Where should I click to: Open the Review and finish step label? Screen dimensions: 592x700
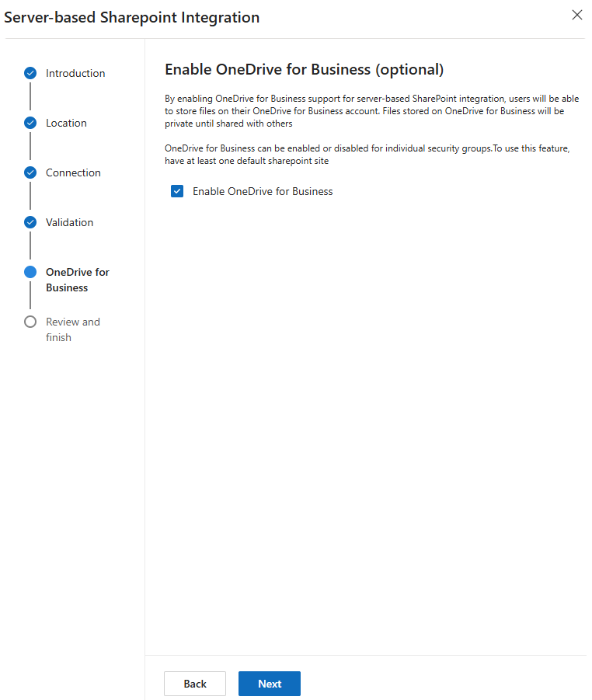(72, 329)
